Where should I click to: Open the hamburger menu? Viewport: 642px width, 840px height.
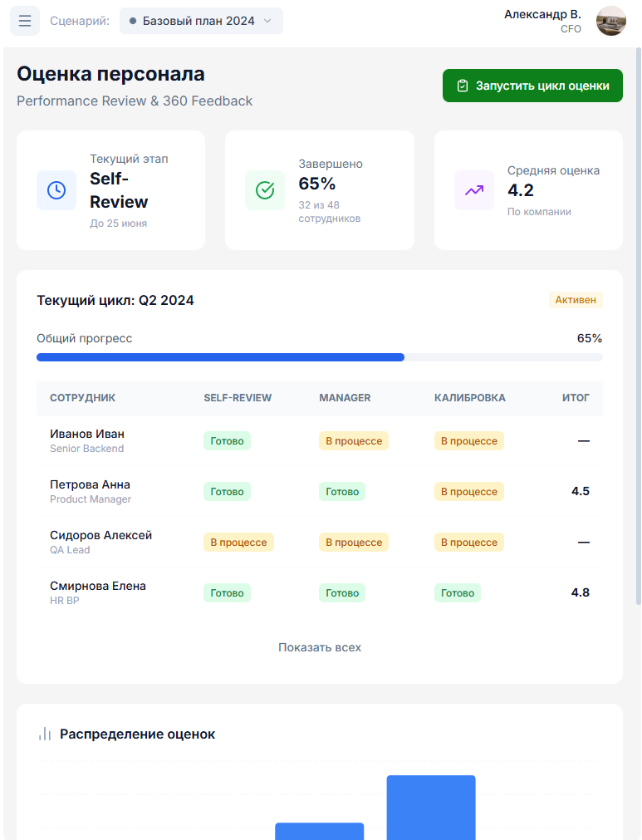pyautogui.click(x=25, y=21)
